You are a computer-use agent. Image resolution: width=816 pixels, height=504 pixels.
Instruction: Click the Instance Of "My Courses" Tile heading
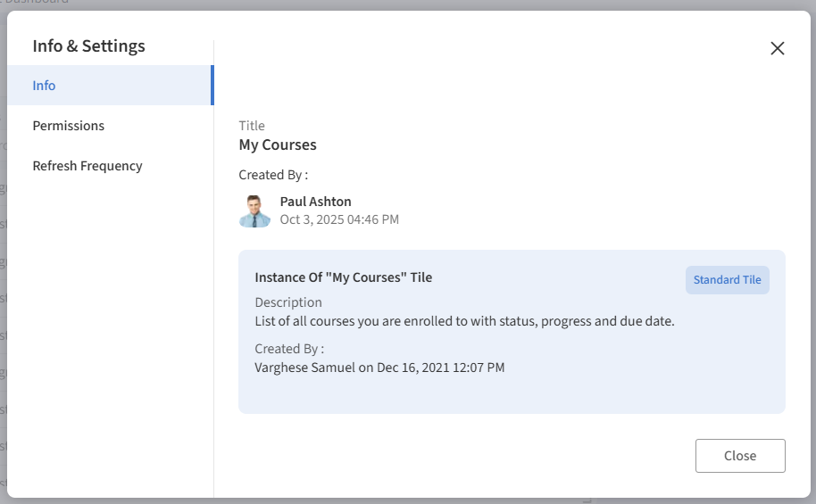[343, 277]
